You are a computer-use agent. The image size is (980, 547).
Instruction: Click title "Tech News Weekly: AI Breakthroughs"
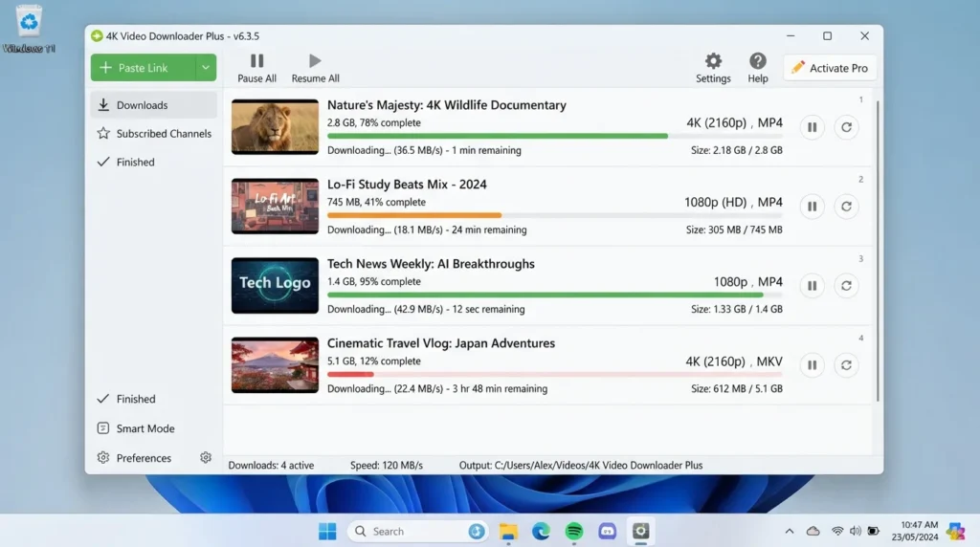pyautogui.click(x=431, y=264)
